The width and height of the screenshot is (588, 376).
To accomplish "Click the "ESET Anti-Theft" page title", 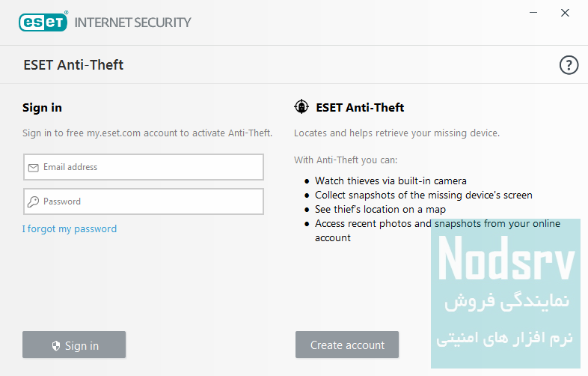I will (x=73, y=65).
